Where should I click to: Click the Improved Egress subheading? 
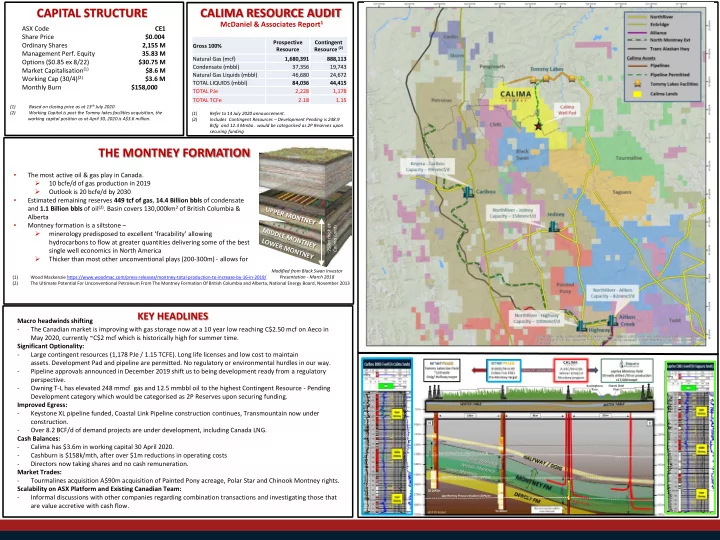point(42,405)
